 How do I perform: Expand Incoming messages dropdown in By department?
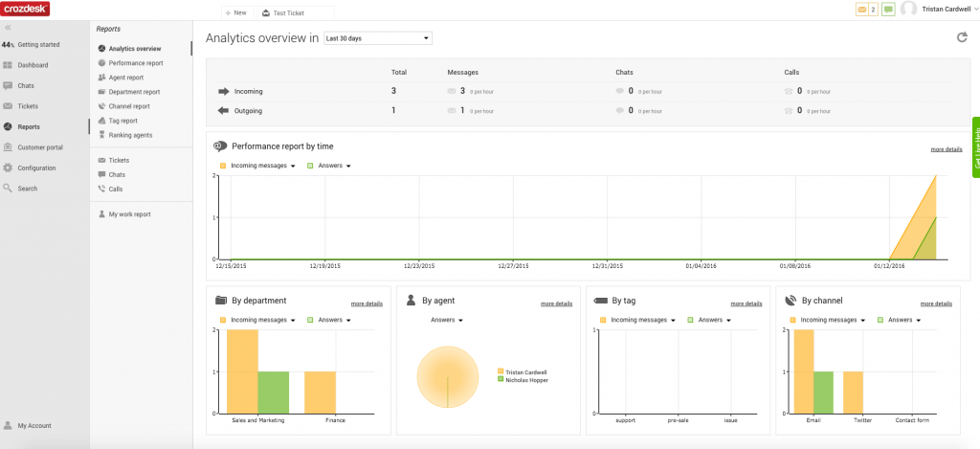point(293,320)
